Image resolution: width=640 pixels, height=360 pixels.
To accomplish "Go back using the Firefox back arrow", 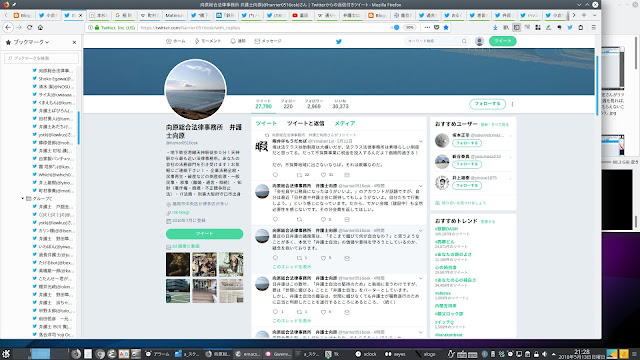I will [8, 27].
